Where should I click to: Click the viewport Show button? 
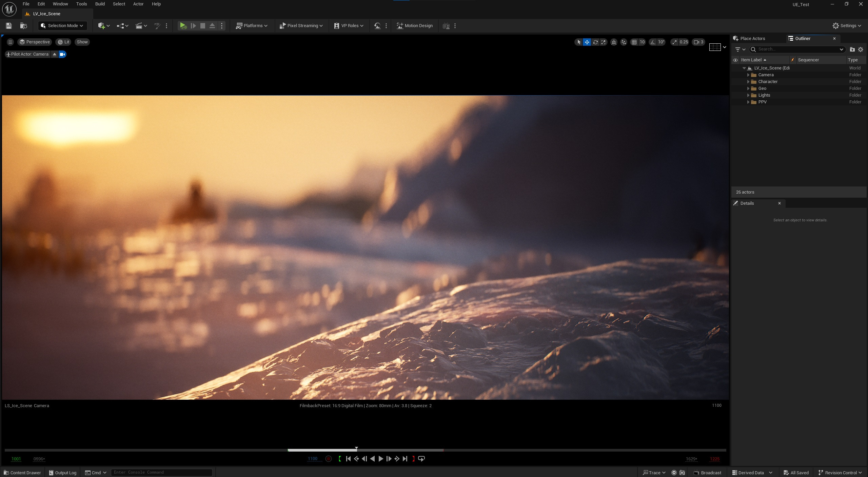tap(82, 42)
